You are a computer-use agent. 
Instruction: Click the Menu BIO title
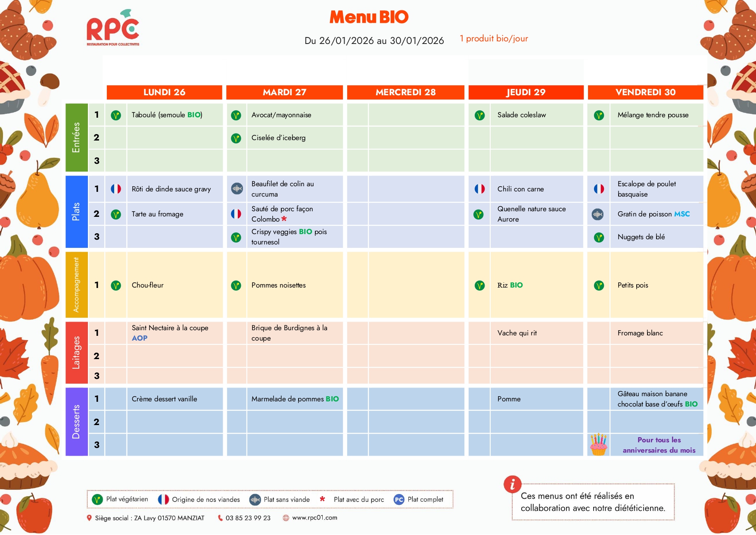[x=369, y=17]
